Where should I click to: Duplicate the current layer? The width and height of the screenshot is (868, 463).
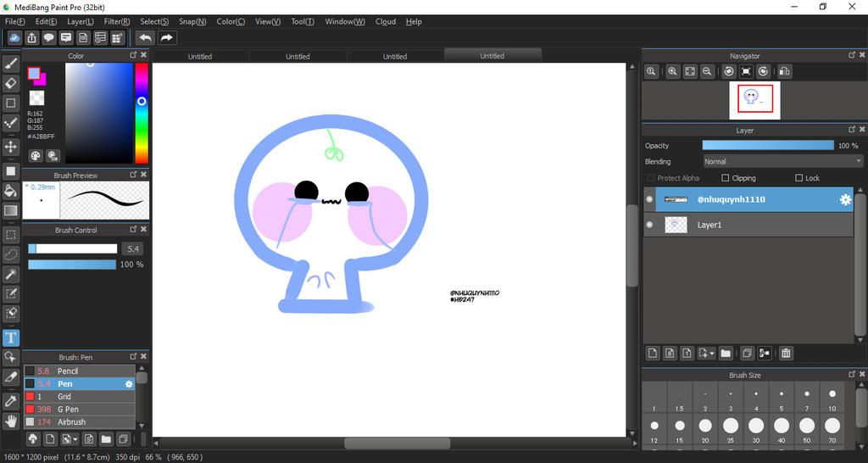(x=747, y=353)
